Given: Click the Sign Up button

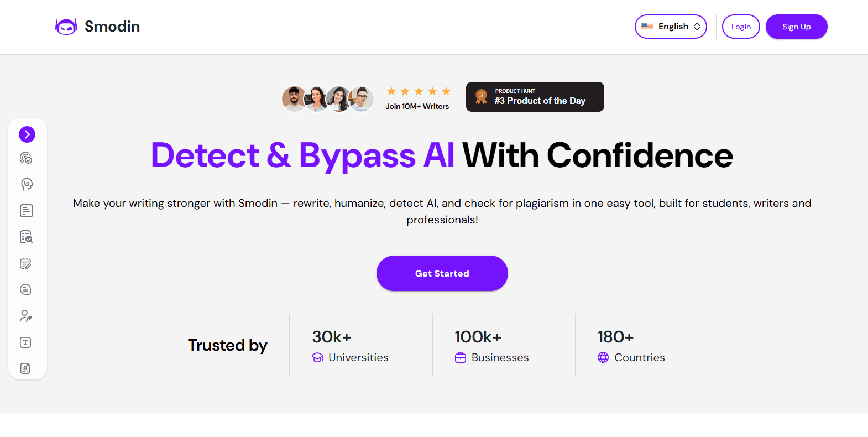Looking at the screenshot, I should 796,27.
